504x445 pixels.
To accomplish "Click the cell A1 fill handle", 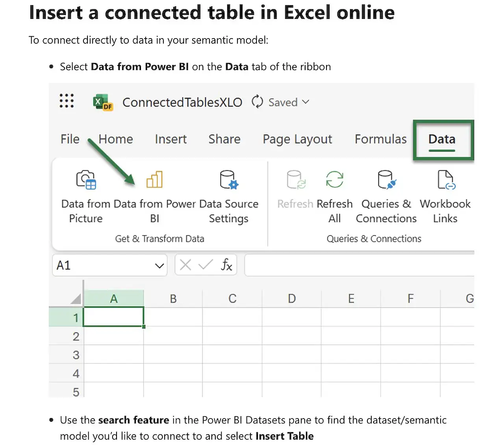I will (x=144, y=326).
